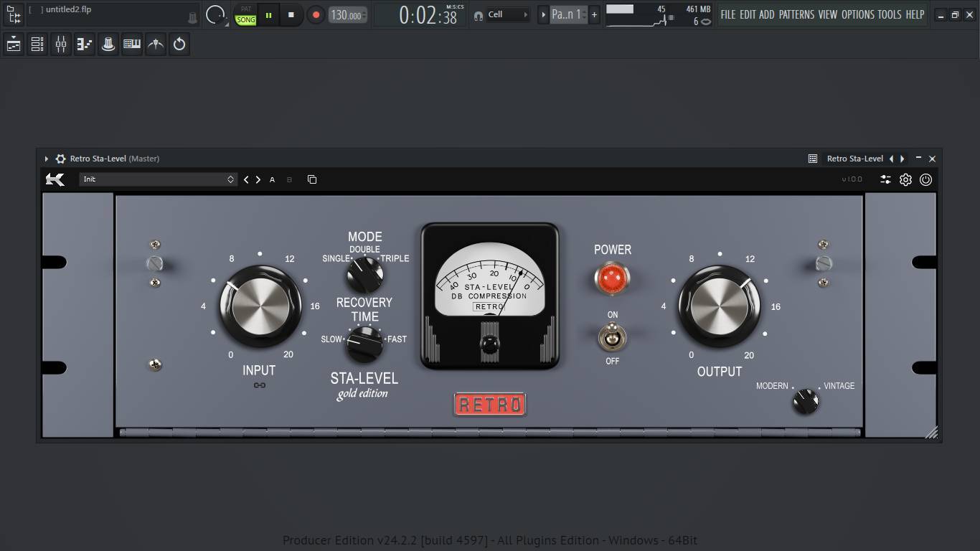Expand the plugin window menu arrow
This screenshot has width=980, height=551.
[47, 159]
